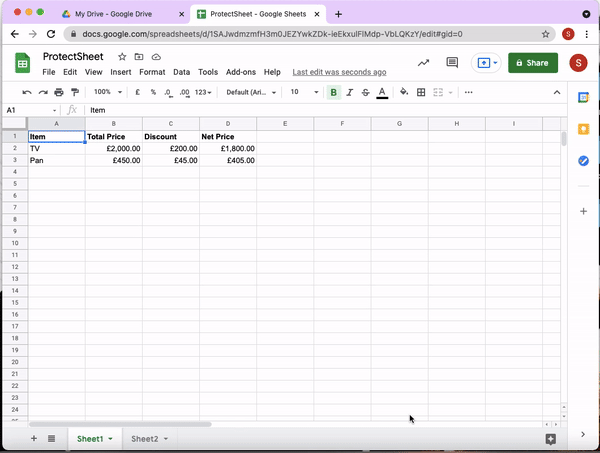Open the Borders tool
600x453 pixels.
pos(421,92)
